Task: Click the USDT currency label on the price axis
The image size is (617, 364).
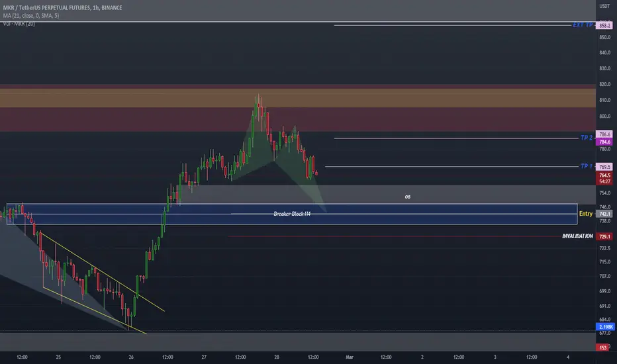Action: [604, 7]
